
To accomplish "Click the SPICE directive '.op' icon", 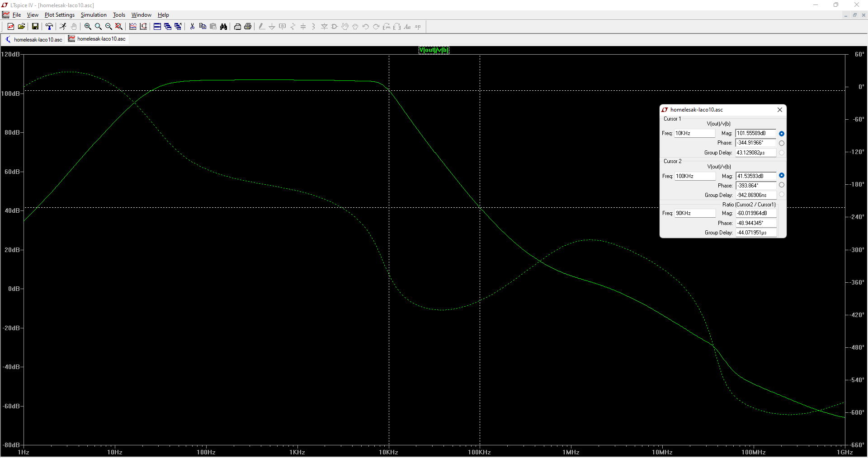I will (x=418, y=27).
